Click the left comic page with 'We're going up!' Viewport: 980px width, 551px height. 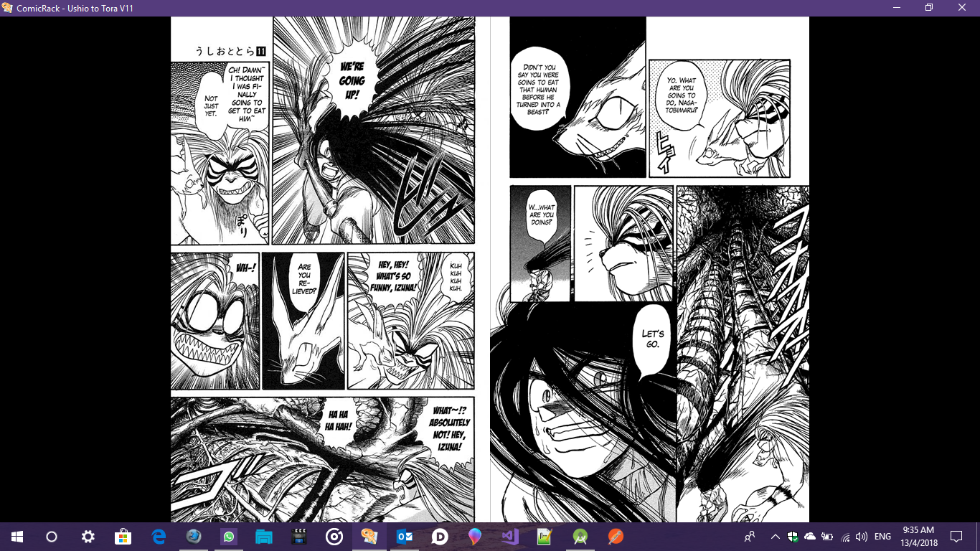click(322, 270)
